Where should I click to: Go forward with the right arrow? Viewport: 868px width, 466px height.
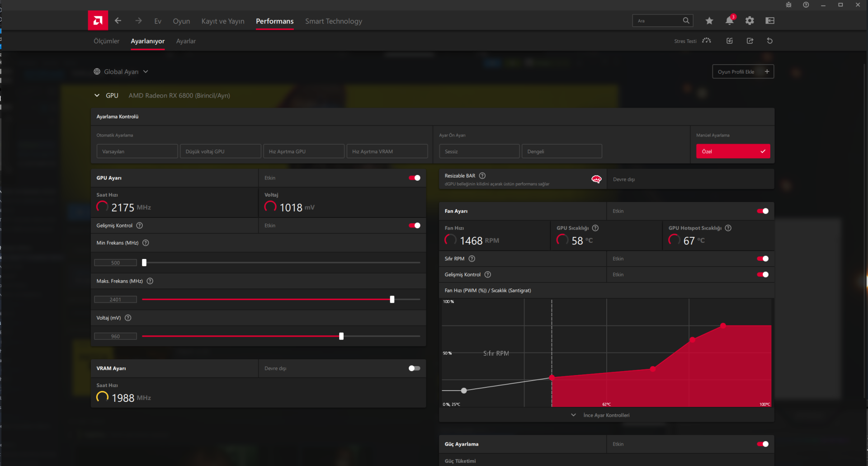coord(138,21)
